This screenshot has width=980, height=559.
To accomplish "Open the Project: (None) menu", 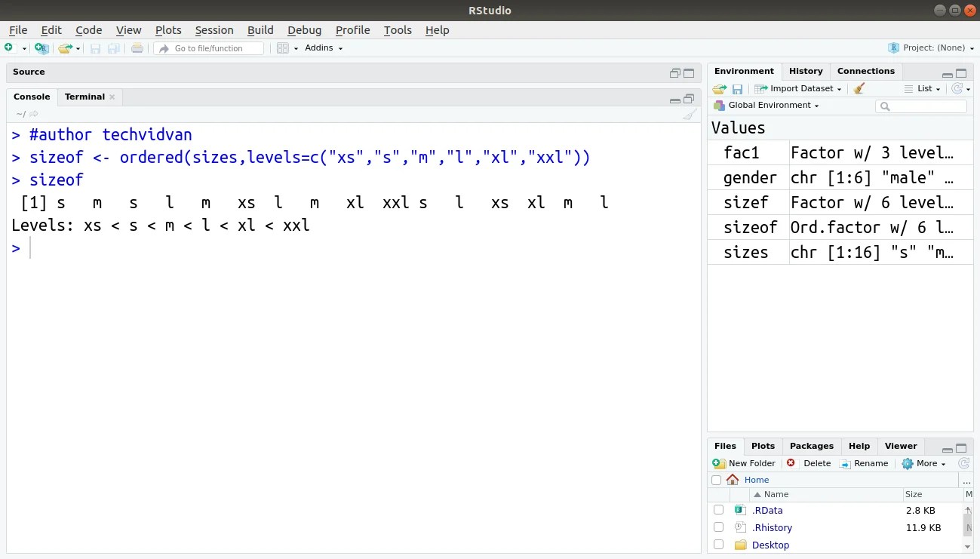I will click(x=929, y=48).
